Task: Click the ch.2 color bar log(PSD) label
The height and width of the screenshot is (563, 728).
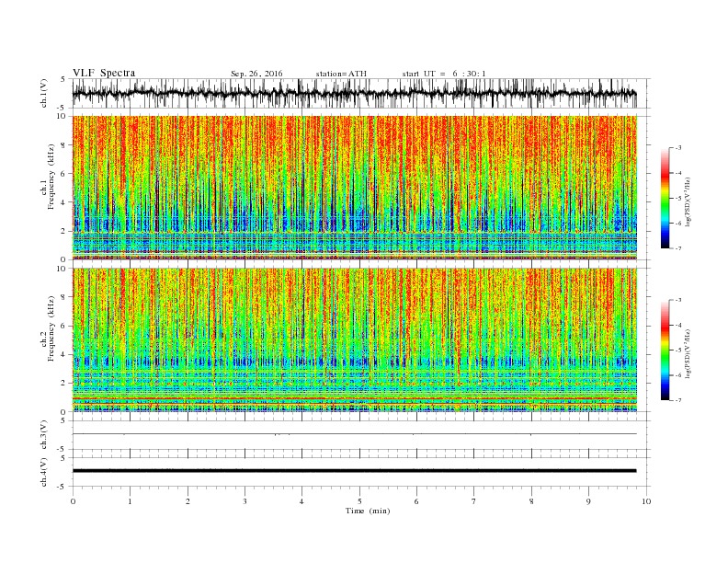Action: pos(688,353)
